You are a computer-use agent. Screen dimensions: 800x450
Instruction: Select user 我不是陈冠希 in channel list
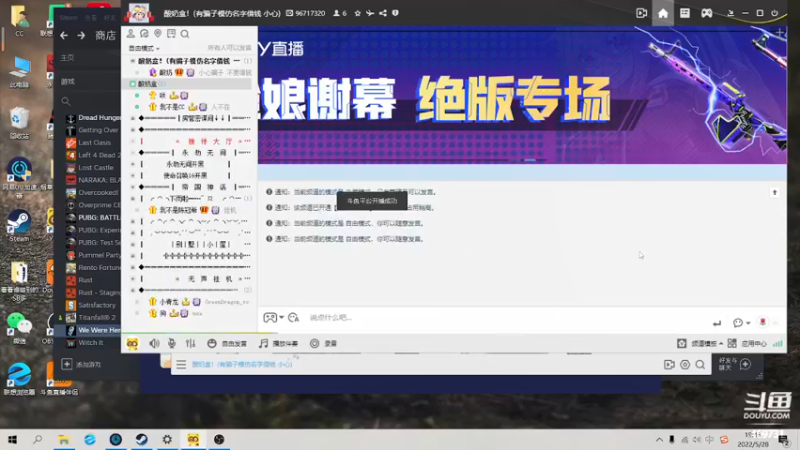click(x=177, y=210)
